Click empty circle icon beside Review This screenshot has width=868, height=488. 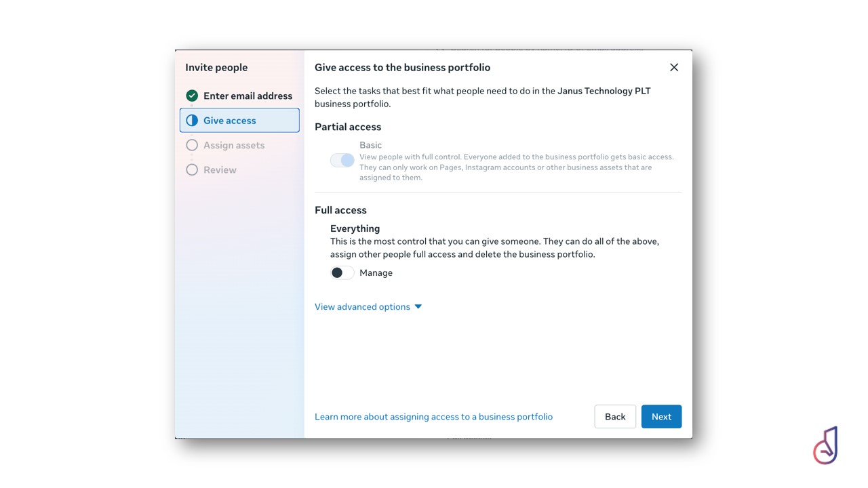pyautogui.click(x=192, y=169)
